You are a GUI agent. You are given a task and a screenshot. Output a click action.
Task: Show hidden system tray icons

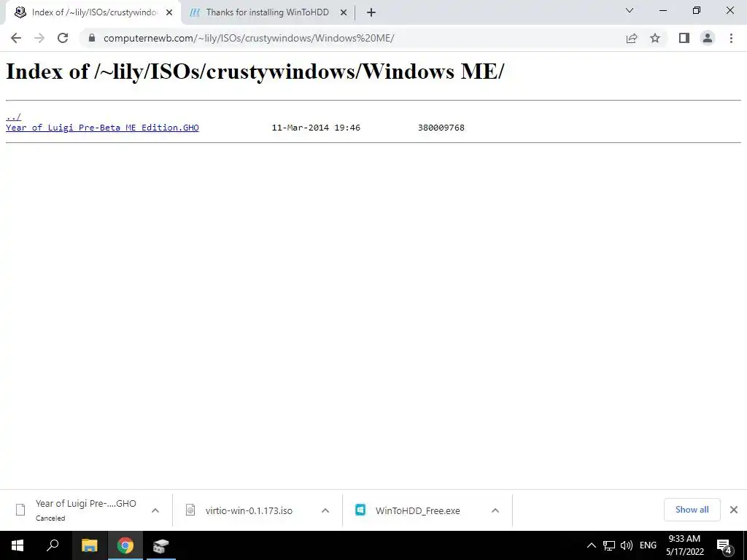pyautogui.click(x=591, y=545)
